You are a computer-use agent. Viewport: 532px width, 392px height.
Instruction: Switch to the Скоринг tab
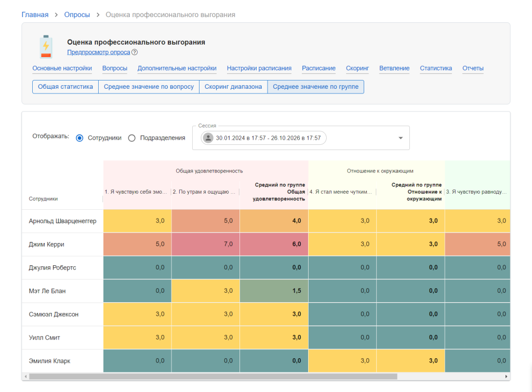tap(357, 69)
